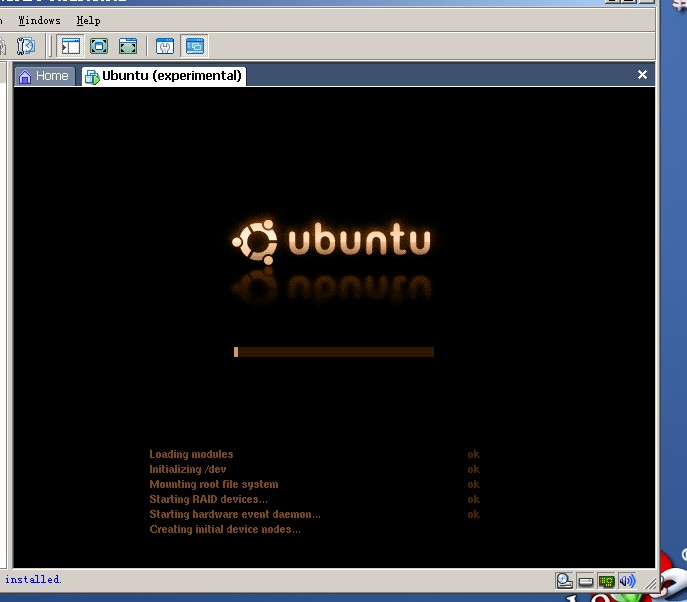The height and width of the screenshot is (602, 687).
Task: Click 'Creating initial device nodes...' text
Action: (225, 529)
